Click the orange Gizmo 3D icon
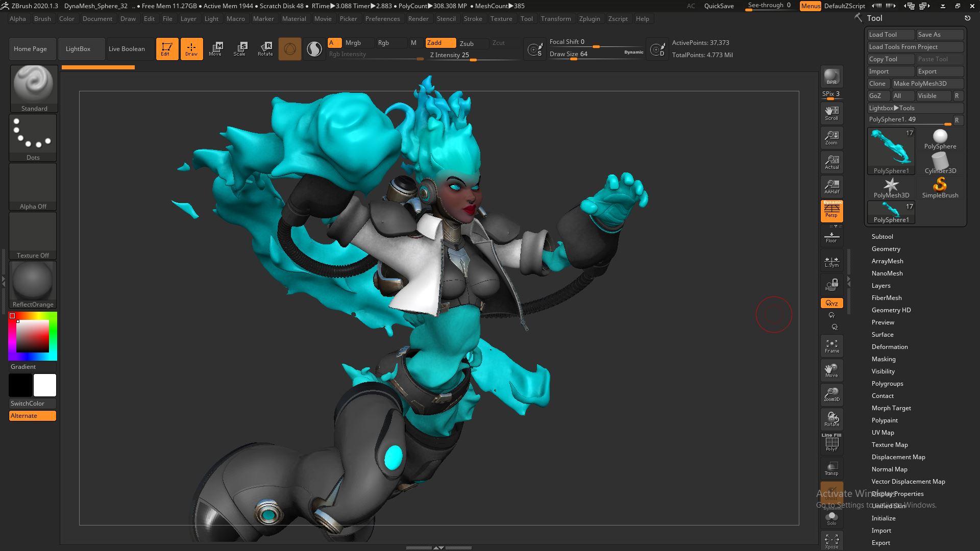Screen dimensions: 980x551 pos(290,49)
